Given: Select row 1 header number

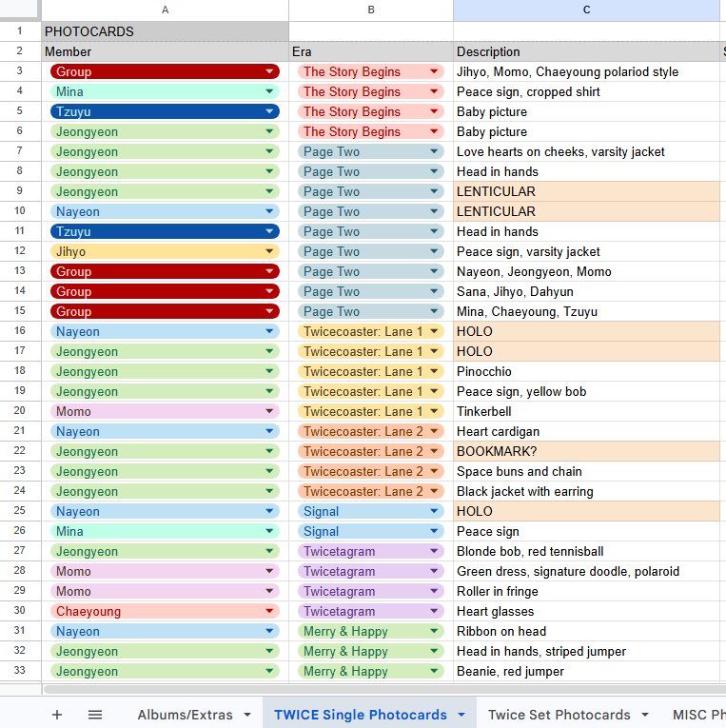Looking at the screenshot, I should coord(19,31).
